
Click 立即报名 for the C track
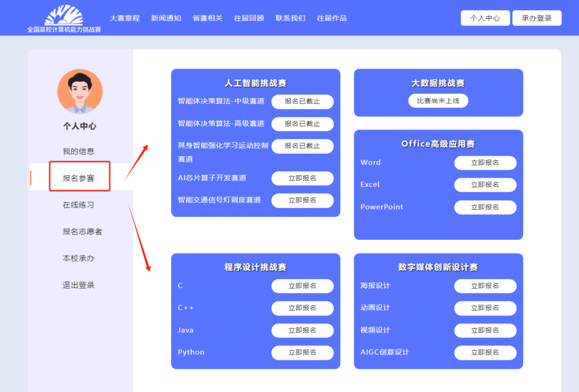(302, 286)
